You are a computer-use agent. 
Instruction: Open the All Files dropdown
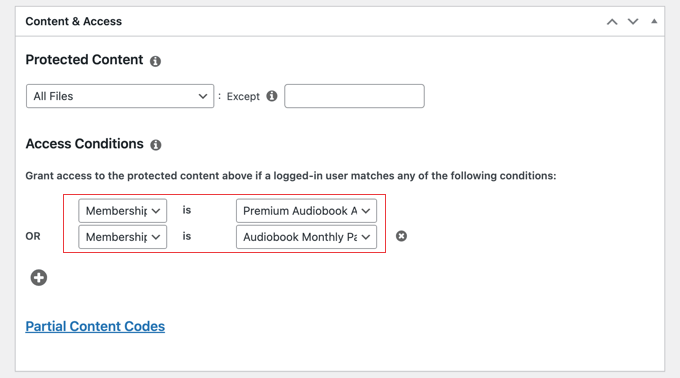[120, 96]
